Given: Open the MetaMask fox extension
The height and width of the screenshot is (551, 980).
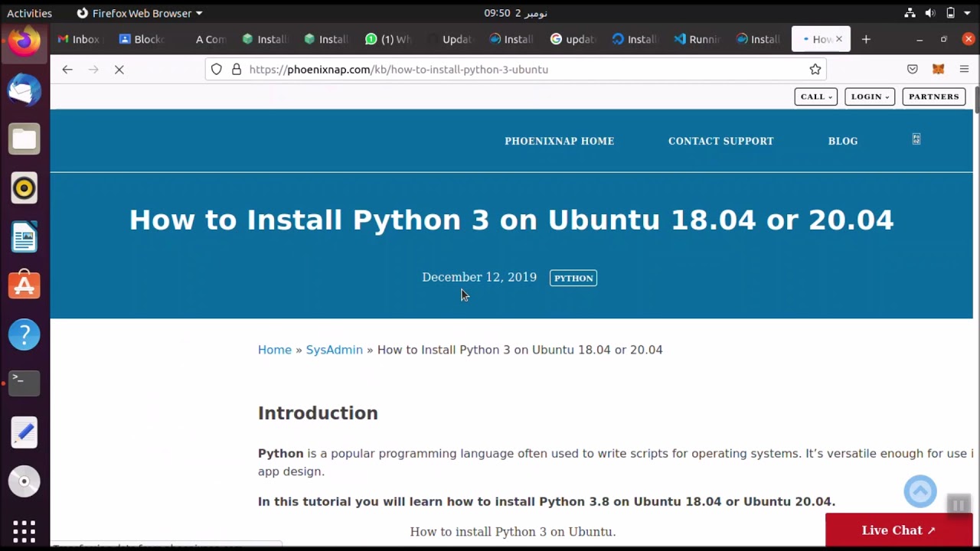Looking at the screenshot, I should (938, 70).
